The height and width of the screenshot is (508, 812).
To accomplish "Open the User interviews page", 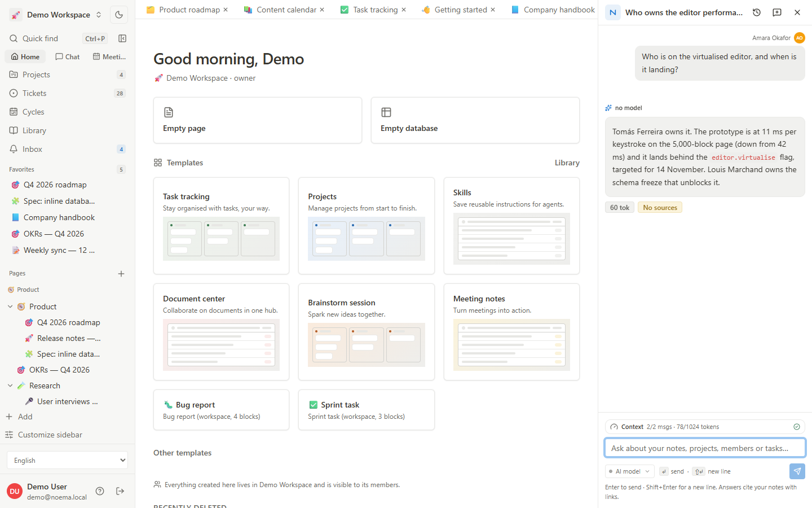I will (68, 401).
